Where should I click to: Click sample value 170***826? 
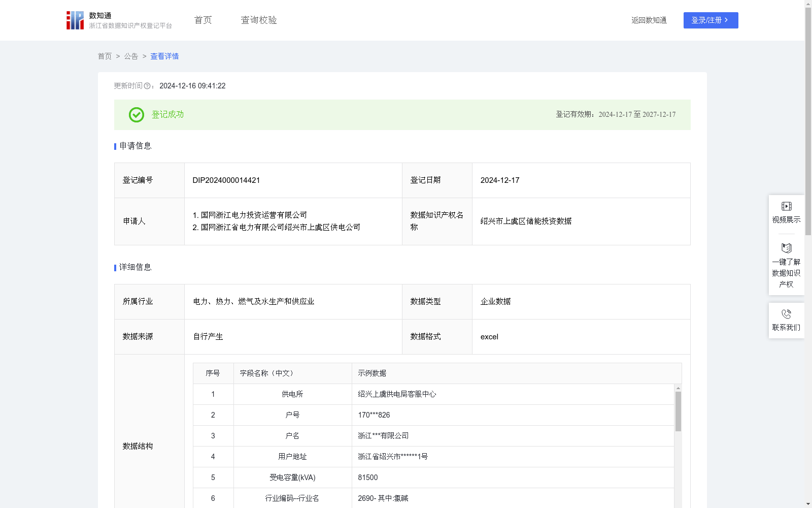coord(374,415)
